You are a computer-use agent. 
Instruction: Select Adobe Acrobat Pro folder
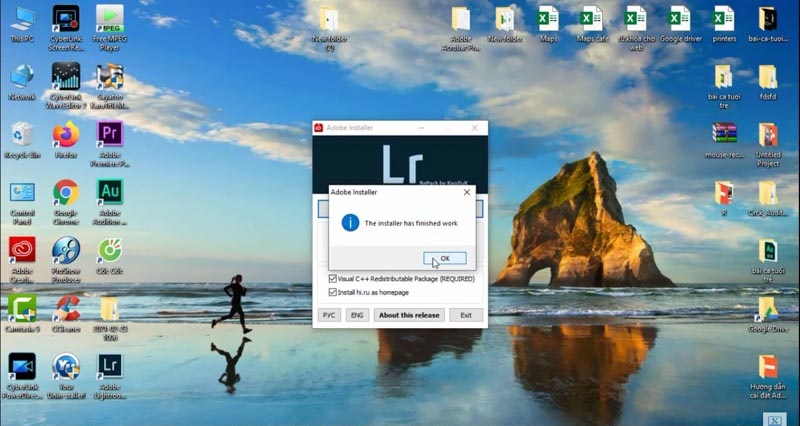click(x=461, y=29)
